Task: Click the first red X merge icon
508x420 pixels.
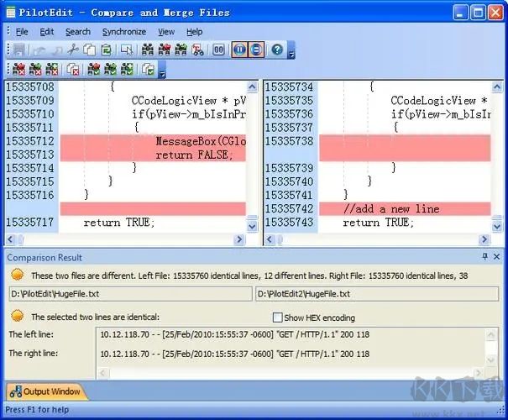Action: (18, 70)
